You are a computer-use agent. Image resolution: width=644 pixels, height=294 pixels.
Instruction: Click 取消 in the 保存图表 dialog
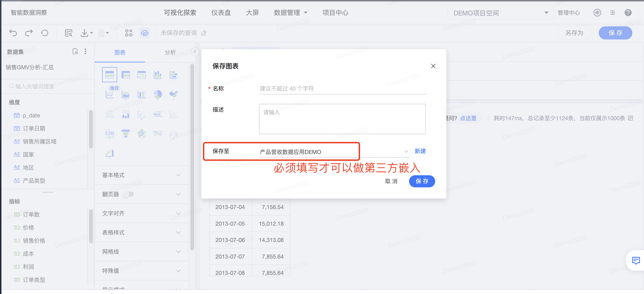tap(391, 181)
